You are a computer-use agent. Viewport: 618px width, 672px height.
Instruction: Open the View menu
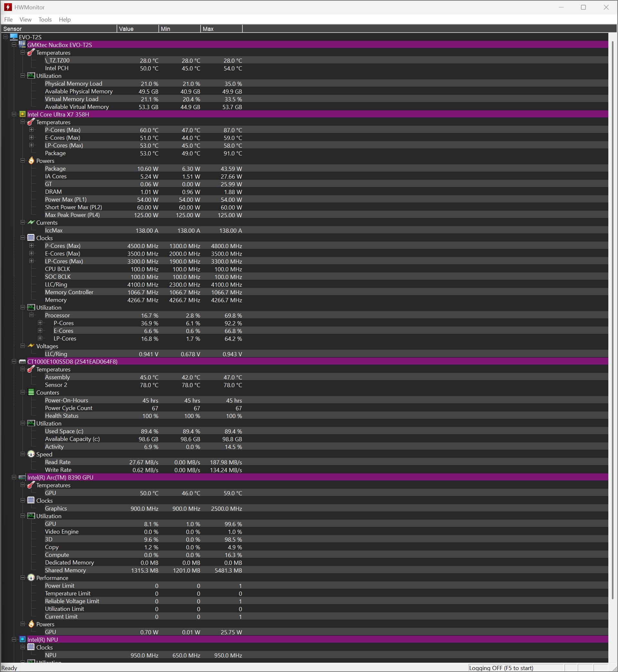pos(25,19)
